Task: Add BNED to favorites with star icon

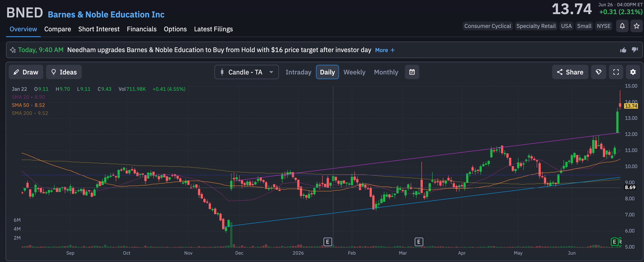Action: [636, 26]
